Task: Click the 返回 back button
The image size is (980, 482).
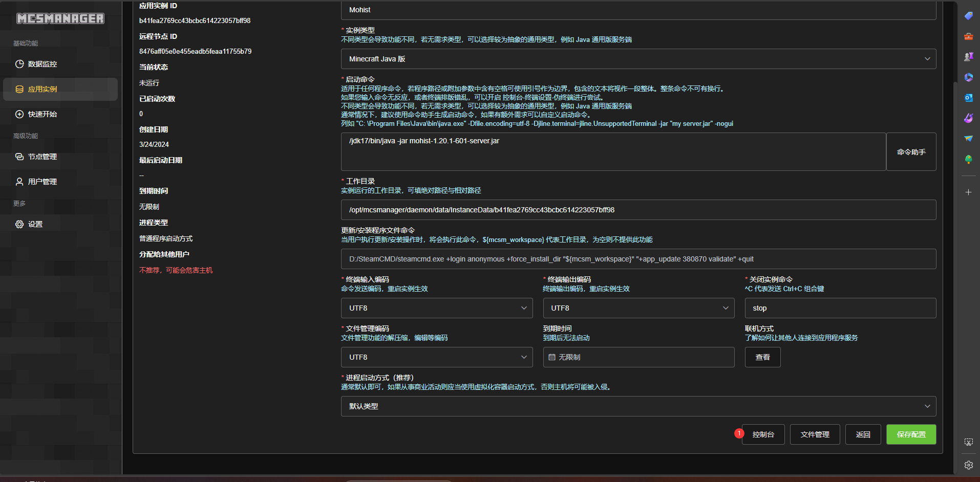Action: tap(863, 434)
